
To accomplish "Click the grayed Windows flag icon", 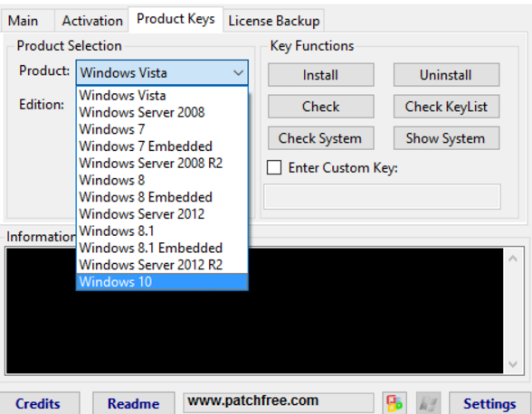I will [428, 403].
